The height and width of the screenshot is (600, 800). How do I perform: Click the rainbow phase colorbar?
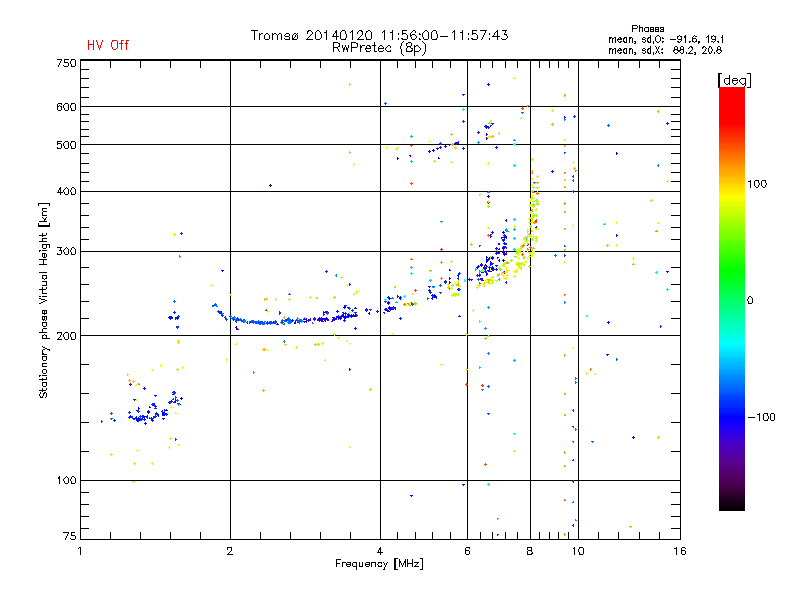pos(732,298)
